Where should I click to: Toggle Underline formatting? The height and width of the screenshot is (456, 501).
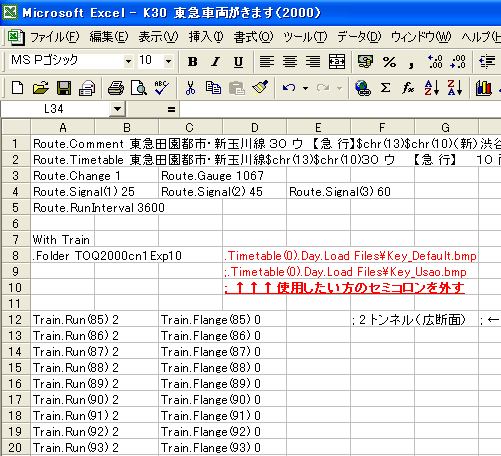click(238, 62)
